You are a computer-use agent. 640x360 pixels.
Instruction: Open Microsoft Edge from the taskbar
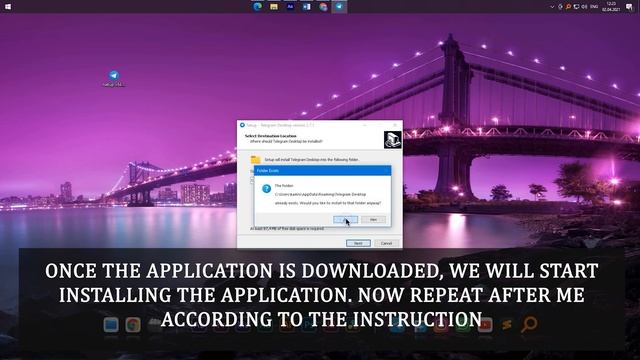(258, 7)
